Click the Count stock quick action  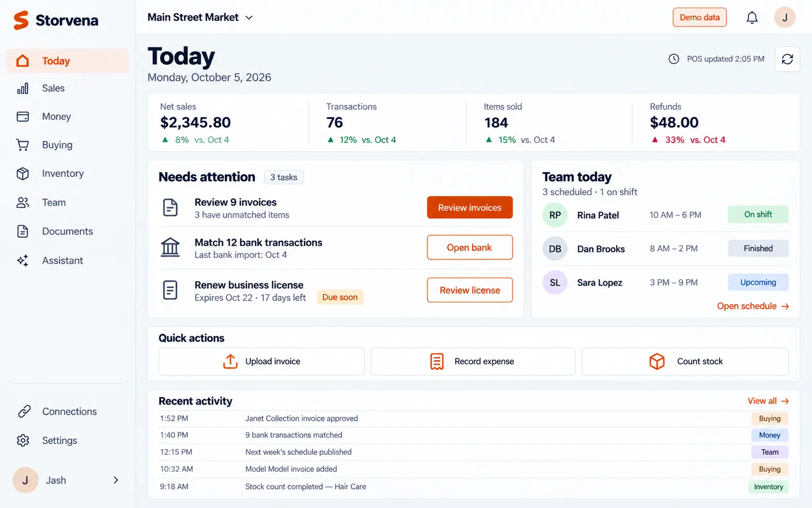point(685,362)
